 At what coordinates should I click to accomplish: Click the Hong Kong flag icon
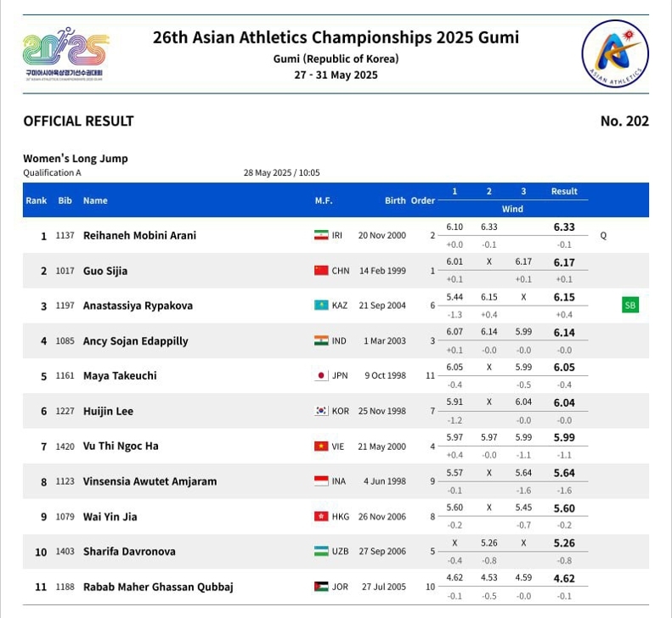321,516
